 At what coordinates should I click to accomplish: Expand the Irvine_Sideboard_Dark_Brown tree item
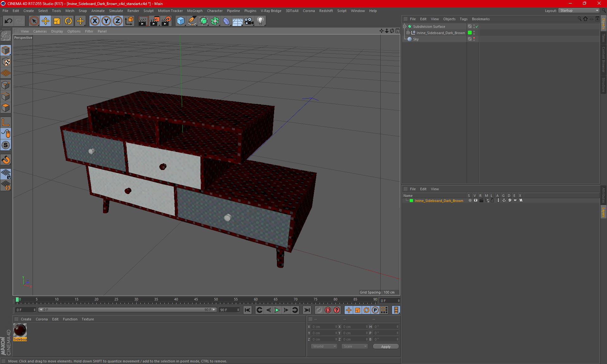408,33
